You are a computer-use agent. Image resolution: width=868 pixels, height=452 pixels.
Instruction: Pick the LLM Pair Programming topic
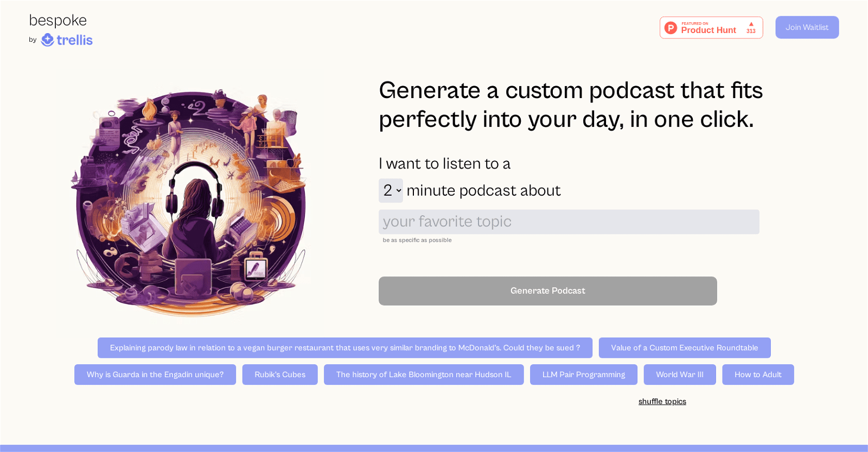coord(583,374)
